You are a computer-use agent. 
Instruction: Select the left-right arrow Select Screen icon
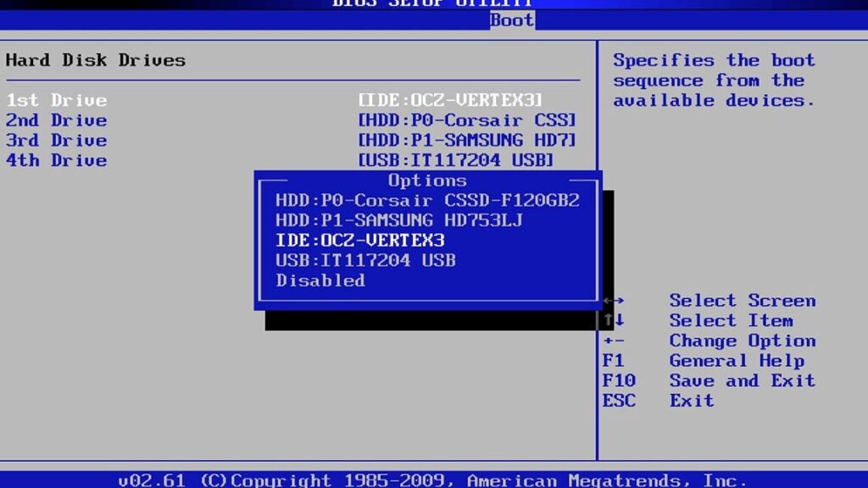pos(615,301)
